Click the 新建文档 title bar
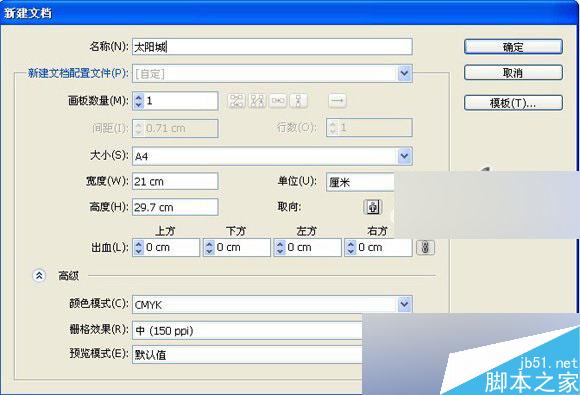Viewport: 580px width, 395px height. pos(290,13)
